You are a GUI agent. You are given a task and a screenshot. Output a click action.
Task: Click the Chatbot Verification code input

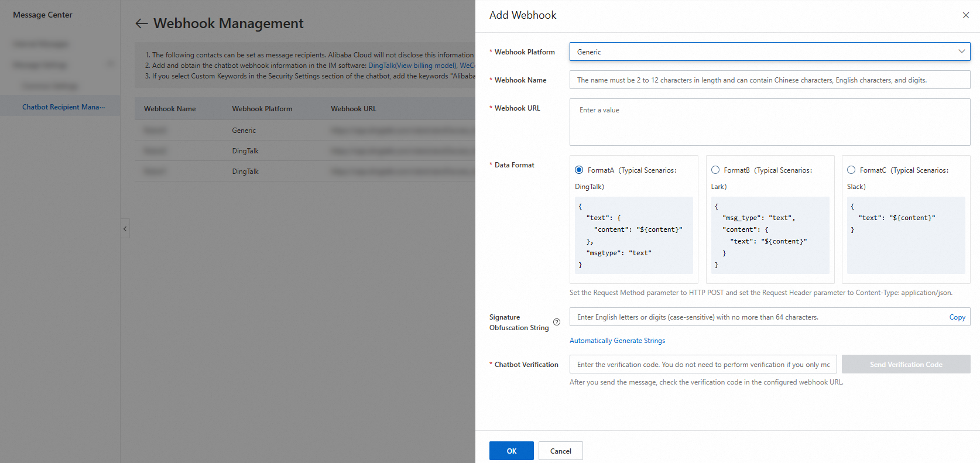[703, 365]
